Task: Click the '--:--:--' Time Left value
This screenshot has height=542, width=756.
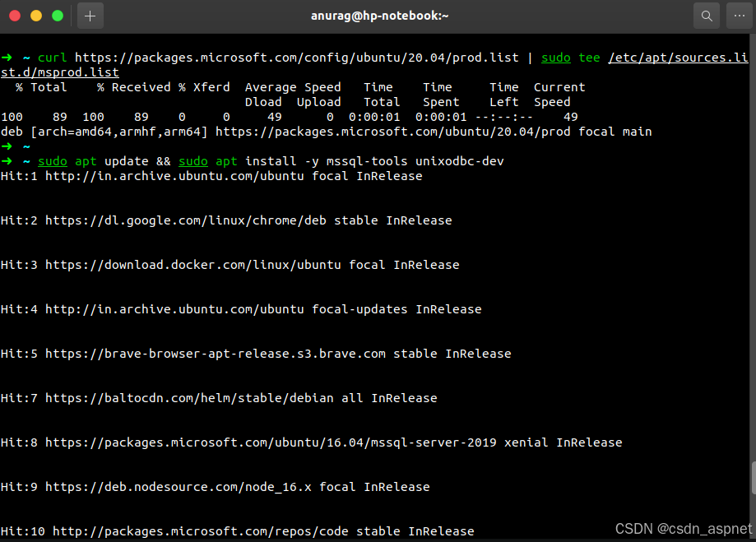Action: [503, 117]
